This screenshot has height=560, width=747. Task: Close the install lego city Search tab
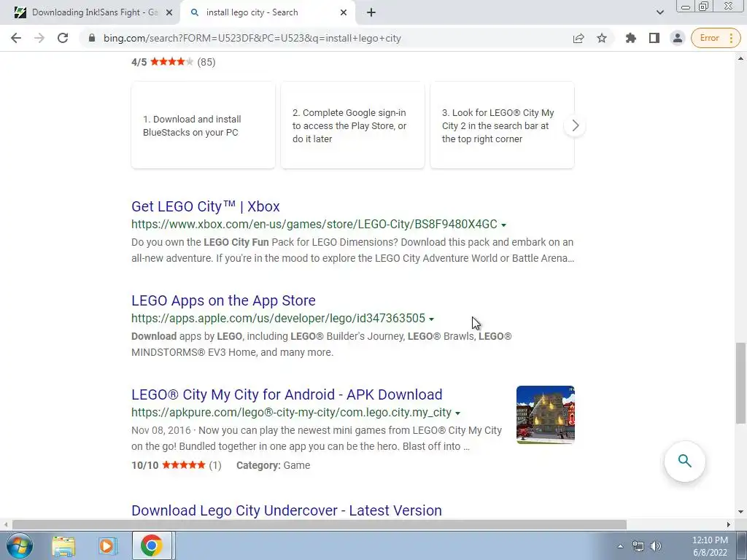point(344,12)
